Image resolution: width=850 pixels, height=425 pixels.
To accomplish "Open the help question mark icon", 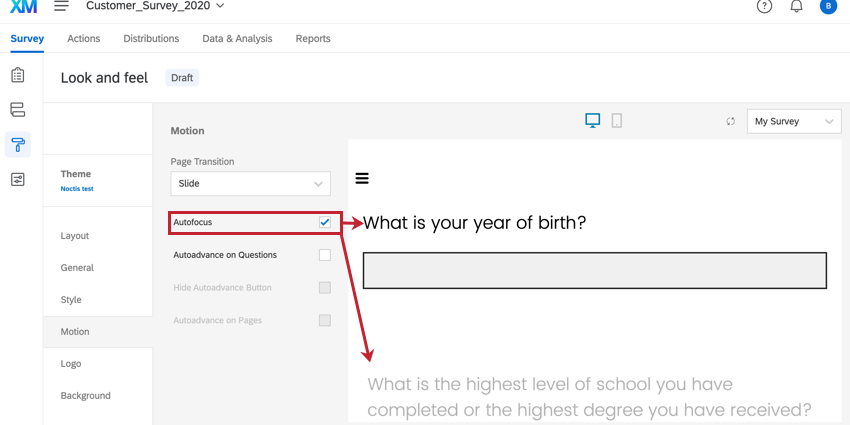I will 765,7.
